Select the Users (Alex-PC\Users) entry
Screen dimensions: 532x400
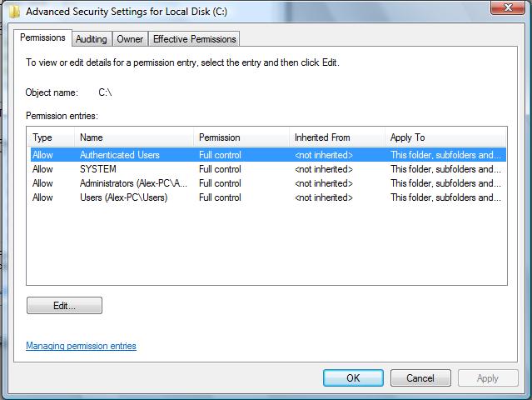(x=123, y=197)
